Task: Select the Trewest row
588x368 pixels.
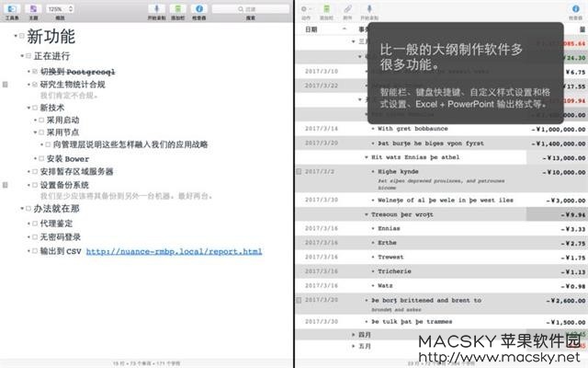Action: (441, 258)
